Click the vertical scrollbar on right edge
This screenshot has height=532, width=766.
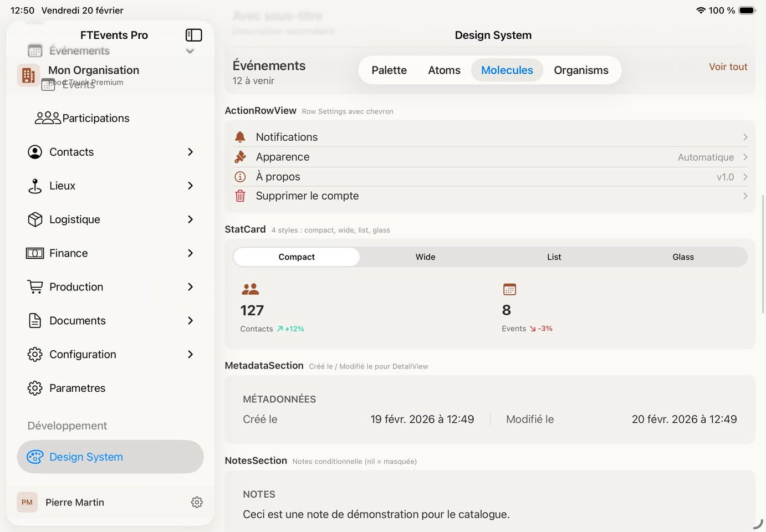763,254
